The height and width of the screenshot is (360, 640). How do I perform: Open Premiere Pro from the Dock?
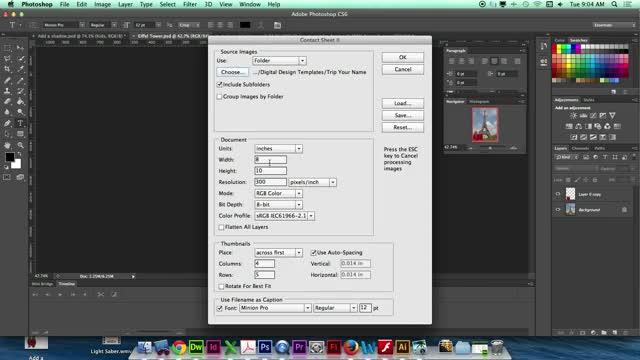[x=299, y=347]
